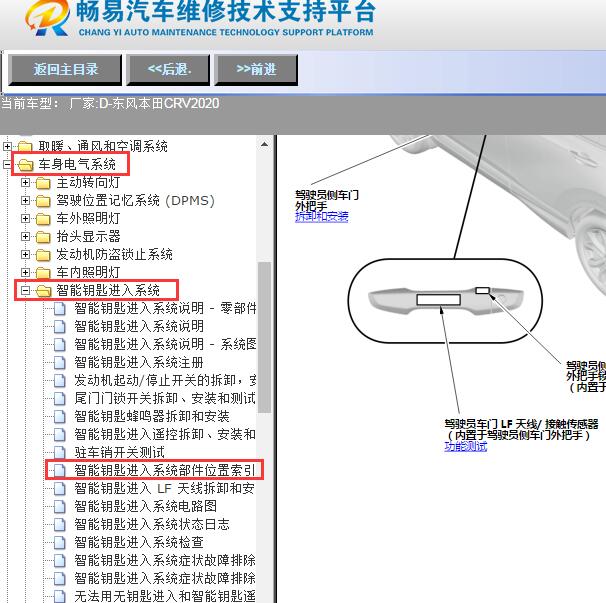Image resolution: width=606 pixels, height=603 pixels.
Task: Expand the 主动转向灯 folder
Action: (x=25, y=182)
